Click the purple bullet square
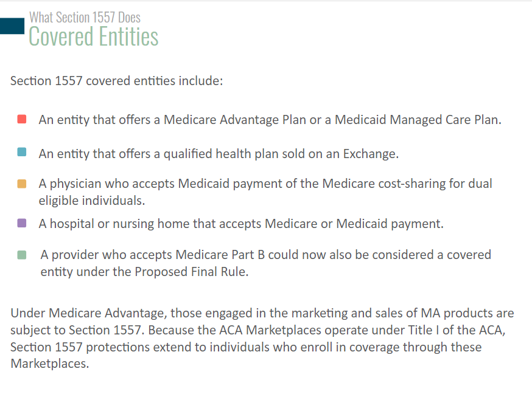 (x=22, y=223)
